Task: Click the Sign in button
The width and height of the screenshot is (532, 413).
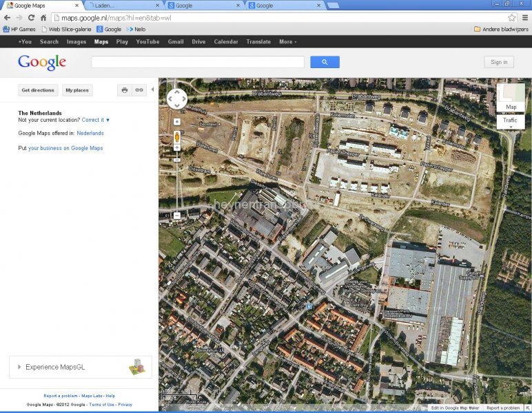Action: tap(499, 62)
